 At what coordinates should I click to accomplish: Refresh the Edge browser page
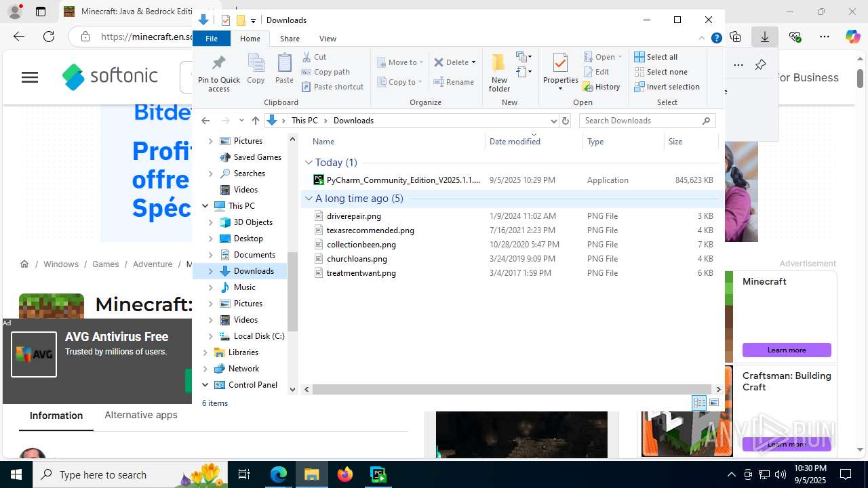click(x=49, y=37)
